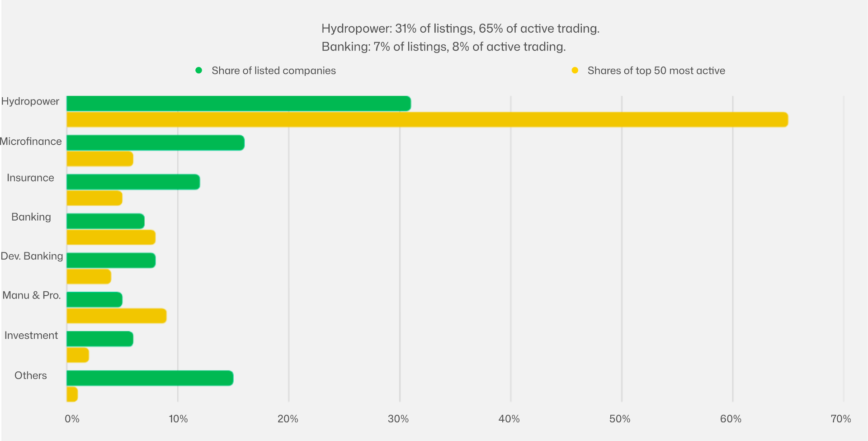Click the Banking subtitle text line

tap(443, 47)
